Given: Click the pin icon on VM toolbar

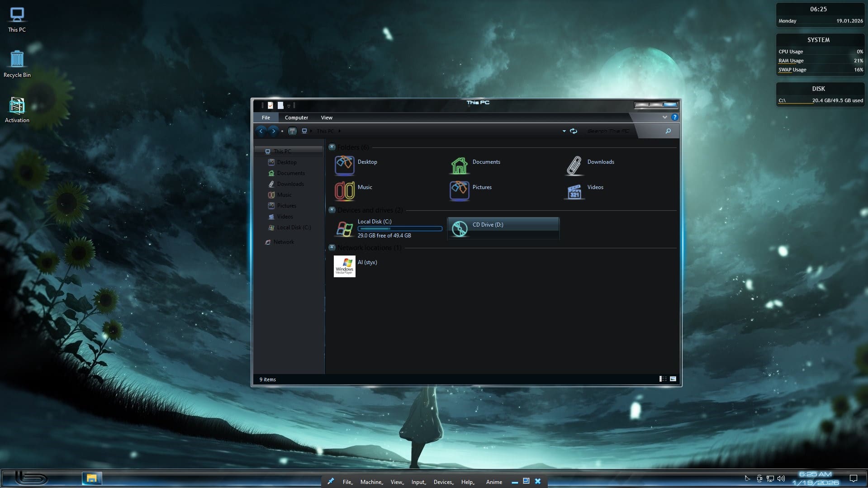Looking at the screenshot, I should click(x=331, y=482).
